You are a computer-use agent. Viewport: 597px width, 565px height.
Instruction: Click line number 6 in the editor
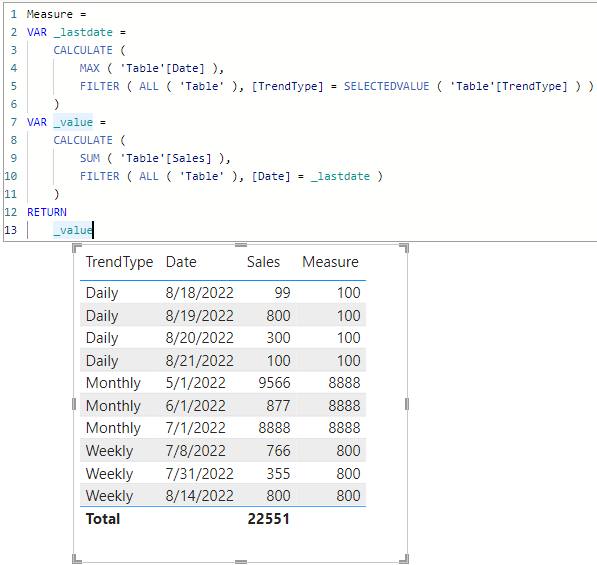click(14, 104)
